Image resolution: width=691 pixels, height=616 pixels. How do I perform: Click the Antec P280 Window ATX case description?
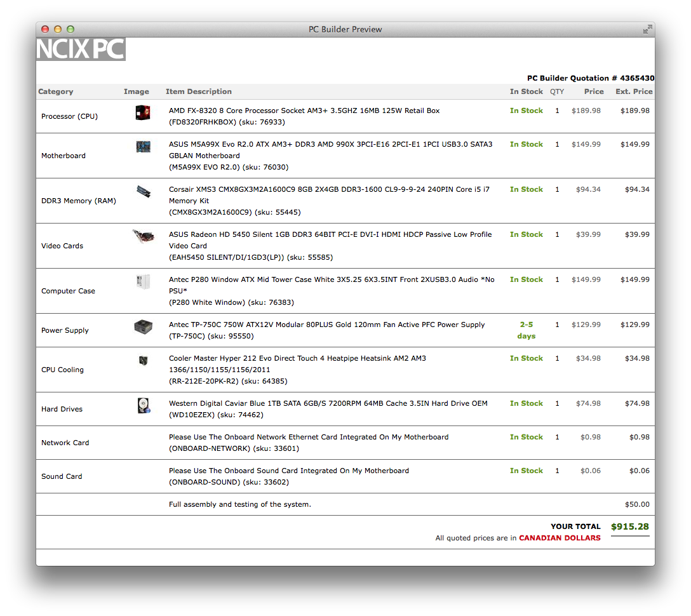pyautogui.click(x=332, y=291)
